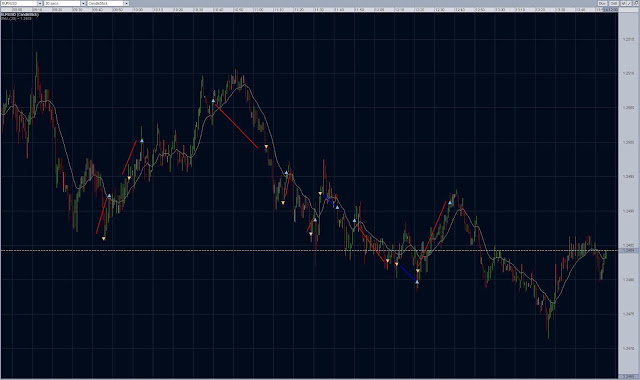
Task: Select blue up-arrow marker atop rightmost red line
Action: [x=450, y=202]
